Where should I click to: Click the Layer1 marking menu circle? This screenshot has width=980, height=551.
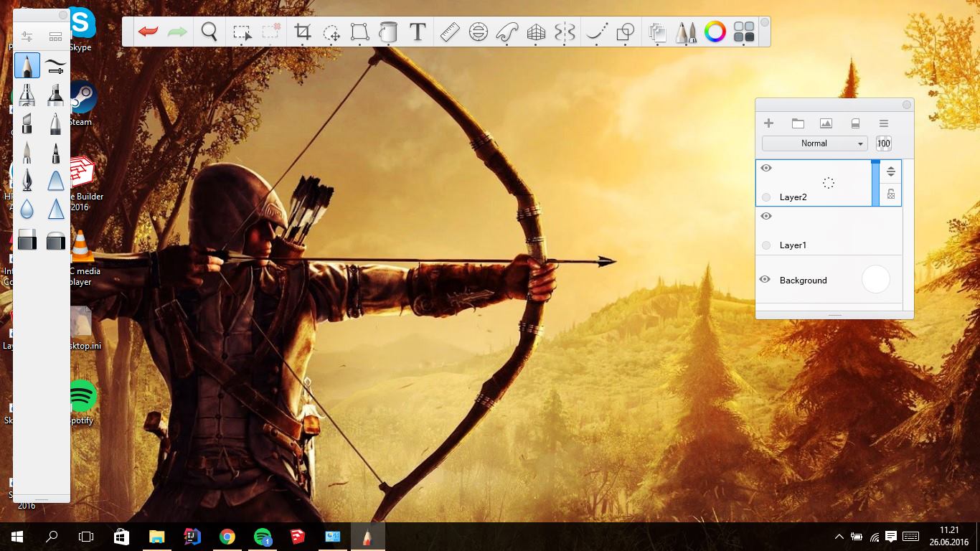(x=766, y=245)
